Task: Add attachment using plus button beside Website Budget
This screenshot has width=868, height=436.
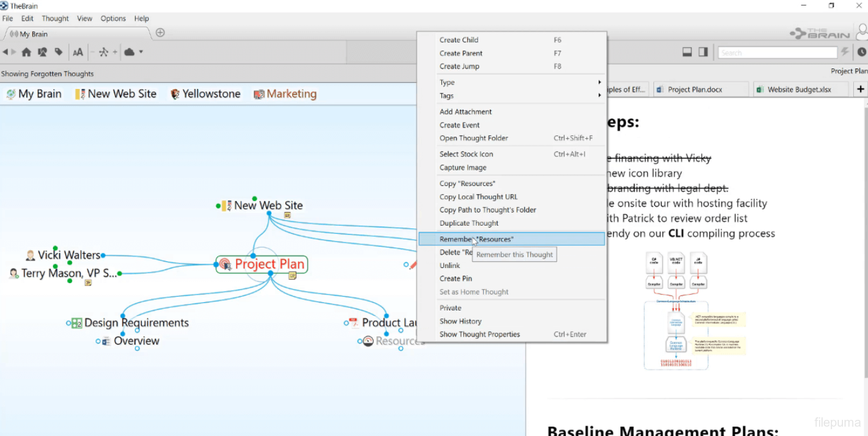Action: (861, 90)
